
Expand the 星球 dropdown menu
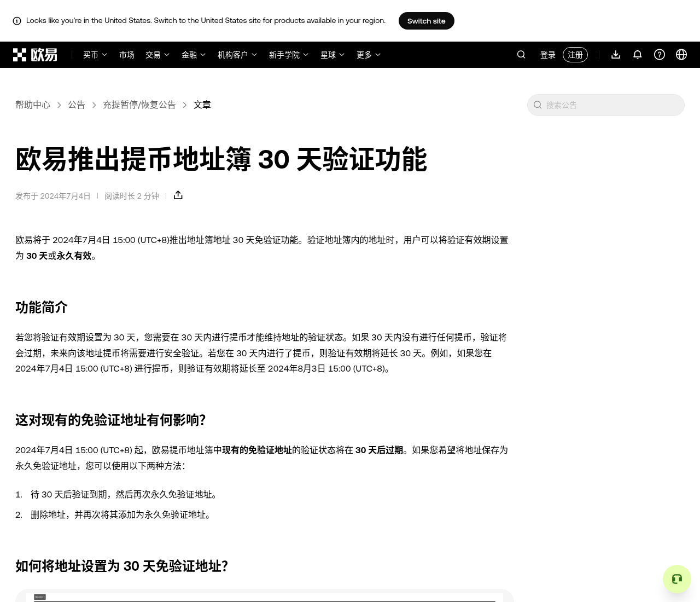332,55
